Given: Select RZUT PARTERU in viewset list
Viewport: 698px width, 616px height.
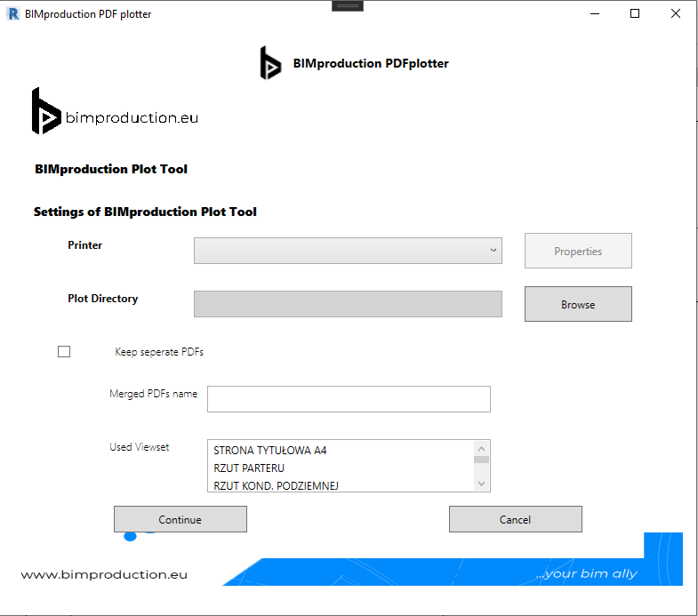Looking at the screenshot, I should [x=249, y=468].
